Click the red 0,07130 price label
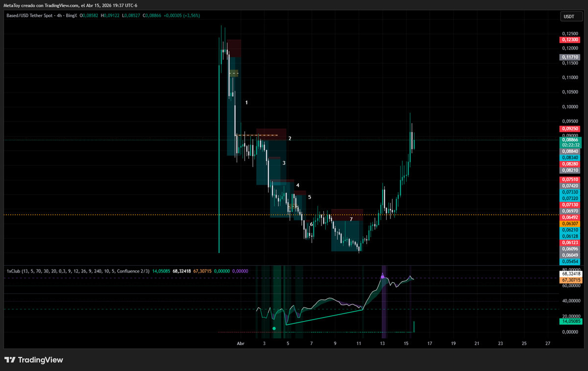This screenshot has height=371, width=588. click(x=570, y=204)
